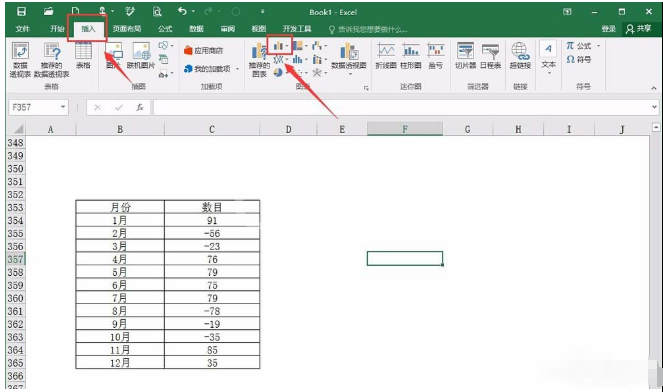
Task: Click the 共享 share button
Action: tap(638, 29)
